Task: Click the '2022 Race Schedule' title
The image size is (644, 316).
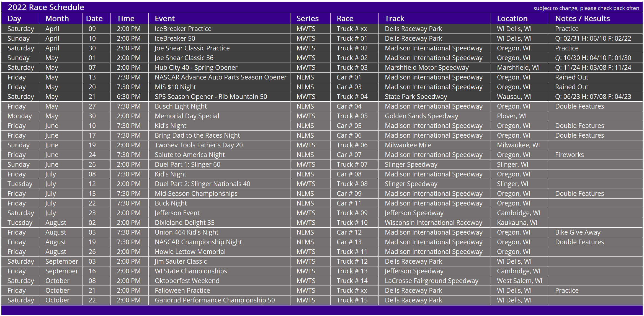Action: [x=46, y=7]
